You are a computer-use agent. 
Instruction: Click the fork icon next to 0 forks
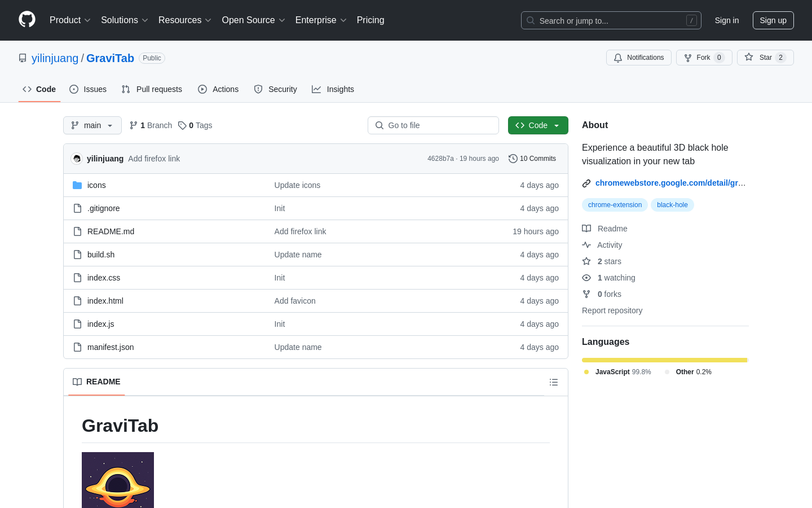[586, 294]
